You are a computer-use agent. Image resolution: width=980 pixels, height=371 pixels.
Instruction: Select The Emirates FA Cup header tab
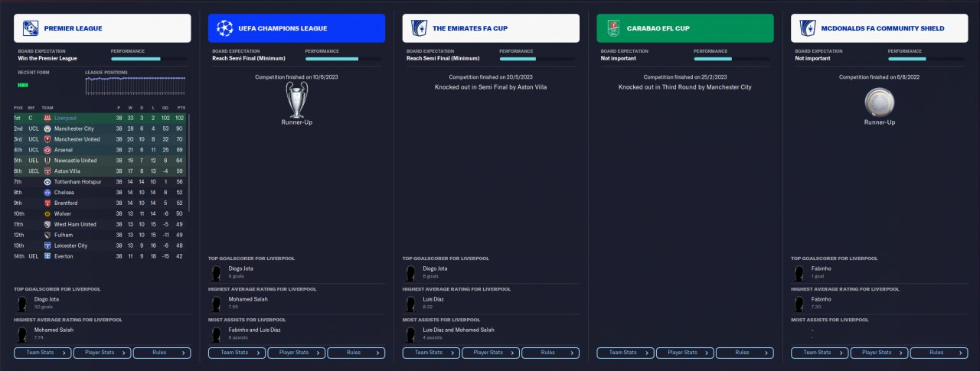(x=492, y=28)
